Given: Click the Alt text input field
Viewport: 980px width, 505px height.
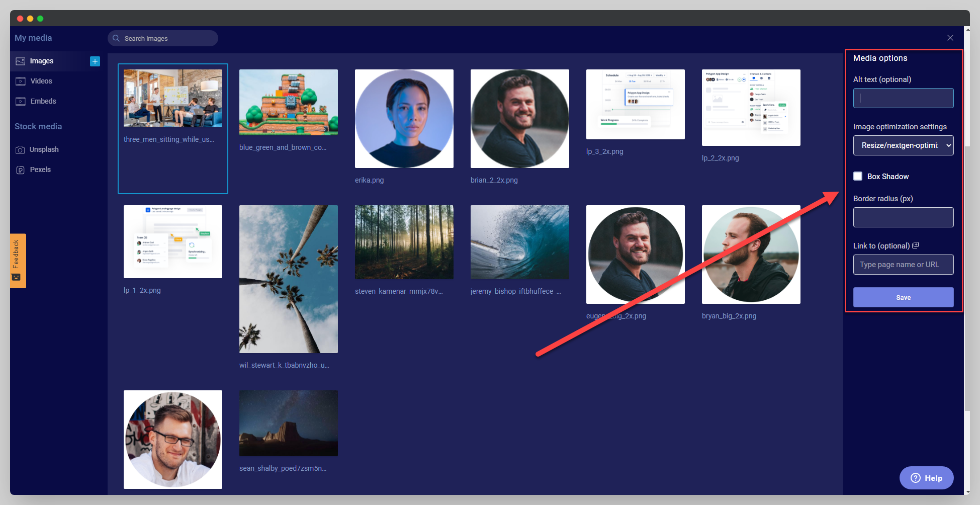Looking at the screenshot, I should [x=903, y=98].
